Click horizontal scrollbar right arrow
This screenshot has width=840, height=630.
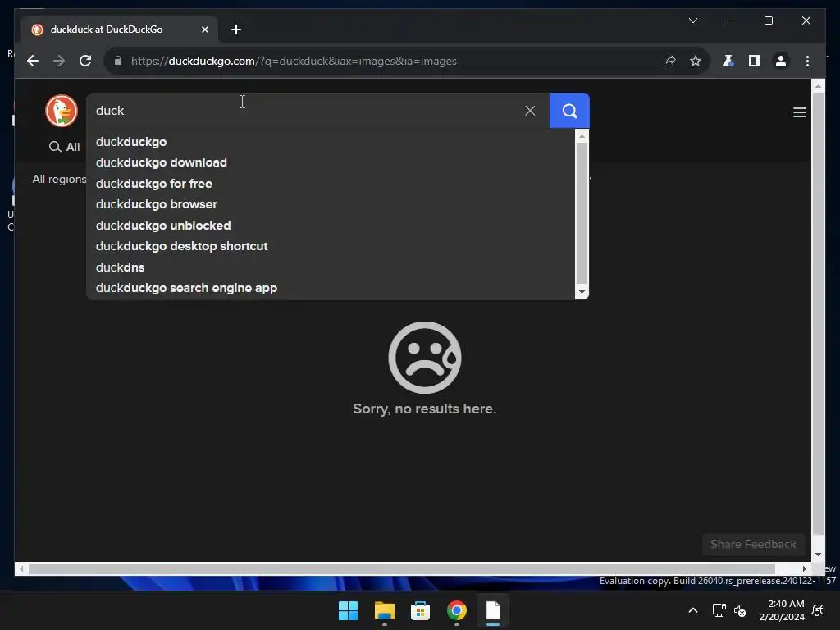click(804, 568)
